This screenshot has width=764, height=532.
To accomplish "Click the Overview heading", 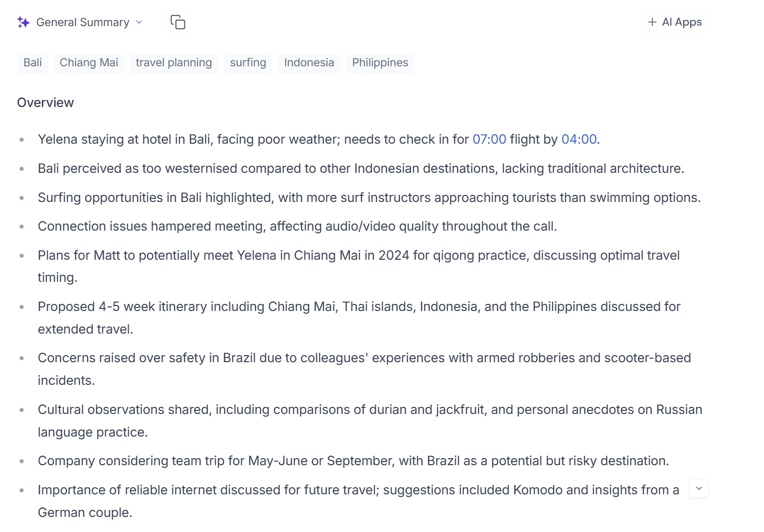I will pos(46,102).
